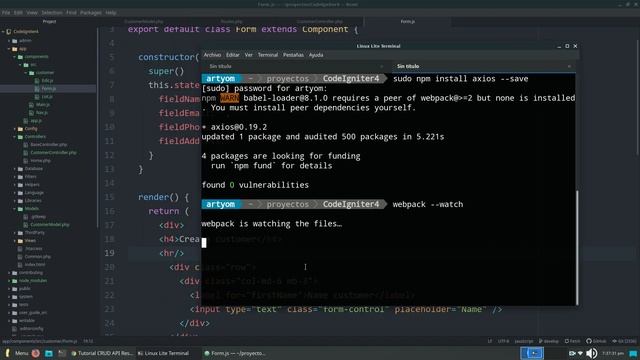Open List.js in the project tree
640x360 pixels.
47,97
